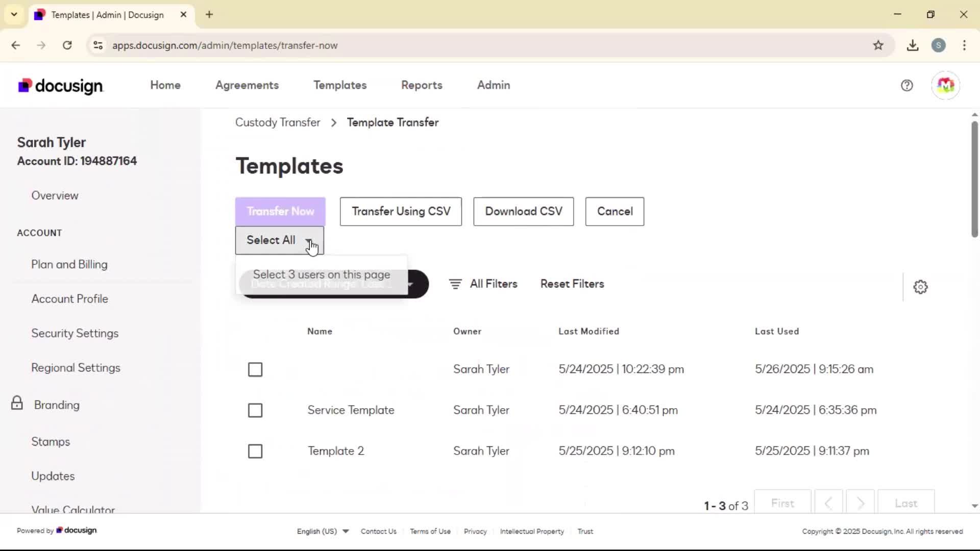View site information icon in address bar

pyautogui.click(x=98, y=45)
